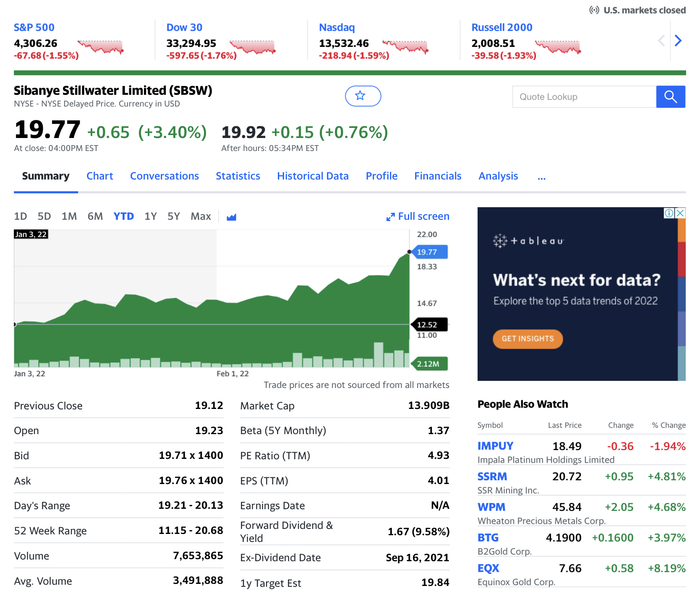Focus the Quote Lookup search field

coord(584,97)
